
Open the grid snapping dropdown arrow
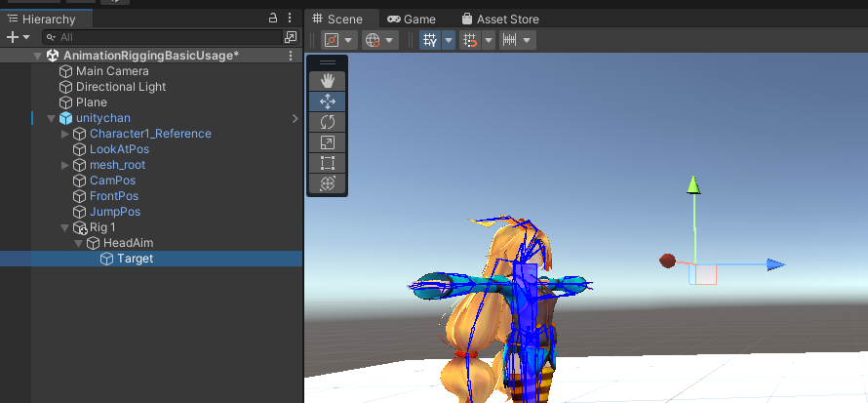coord(489,40)
